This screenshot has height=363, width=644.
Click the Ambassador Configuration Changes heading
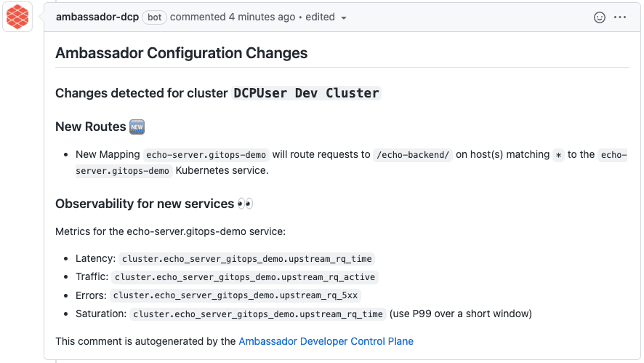click(x=182, y=53)
